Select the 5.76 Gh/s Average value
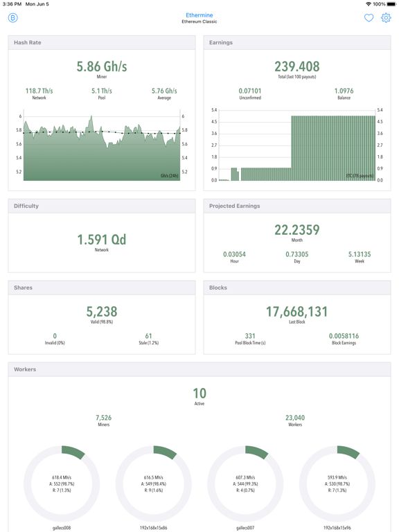 point(164,91)
